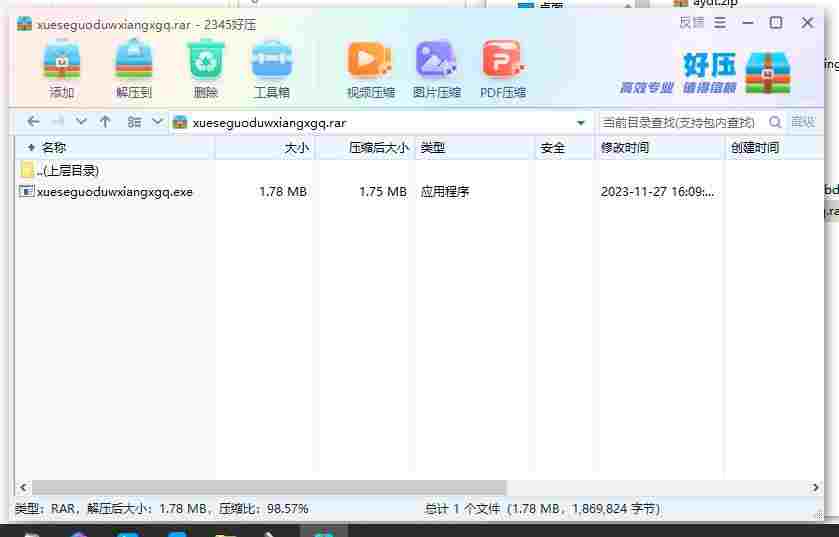This screenshot has width=839, height=537.
Task: Maximize the 2345好压 window
Action: point(776,23)
